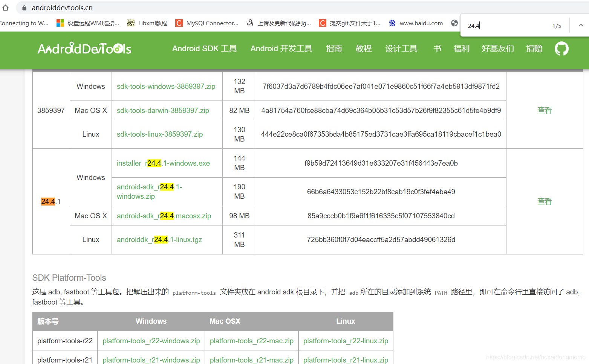589x364 pixels.
Task: Click the SDK Platform-Tools heading
Action: tap(69, 278)
